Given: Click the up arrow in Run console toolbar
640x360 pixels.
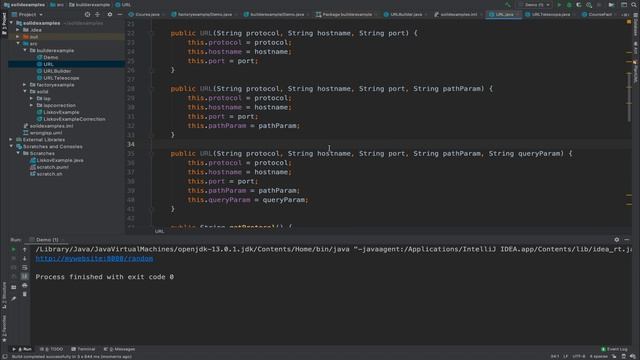Looking at the screenshot, I should coord(24,249).
